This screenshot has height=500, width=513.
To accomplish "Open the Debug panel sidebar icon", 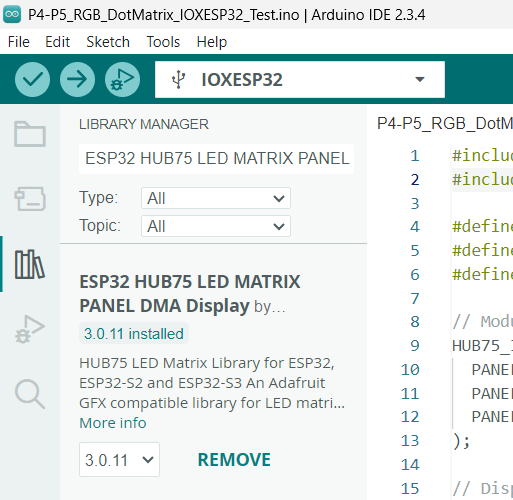I will [x=30, y=329].
